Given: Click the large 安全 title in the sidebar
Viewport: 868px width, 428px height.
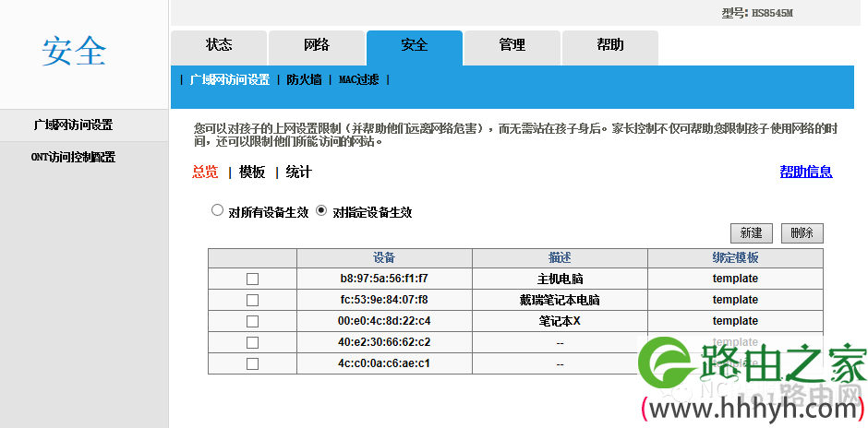Looking at the screenshot, I should [74, 52].
